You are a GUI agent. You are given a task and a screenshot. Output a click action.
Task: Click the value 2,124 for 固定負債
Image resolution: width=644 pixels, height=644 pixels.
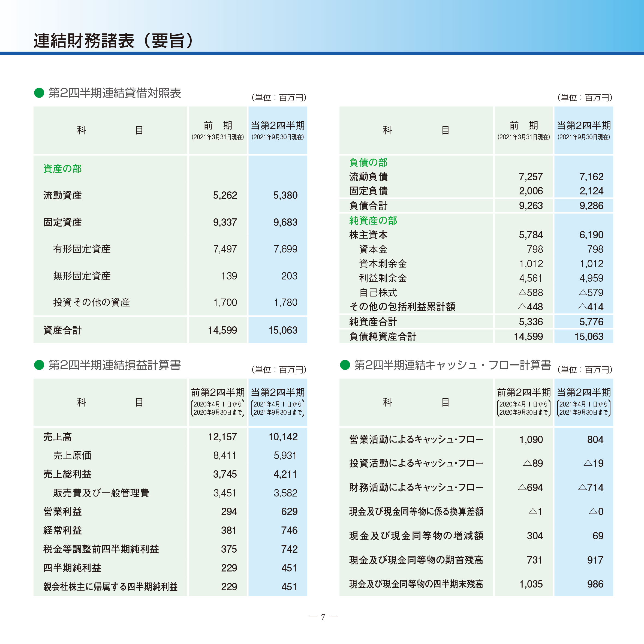[591, 191]
